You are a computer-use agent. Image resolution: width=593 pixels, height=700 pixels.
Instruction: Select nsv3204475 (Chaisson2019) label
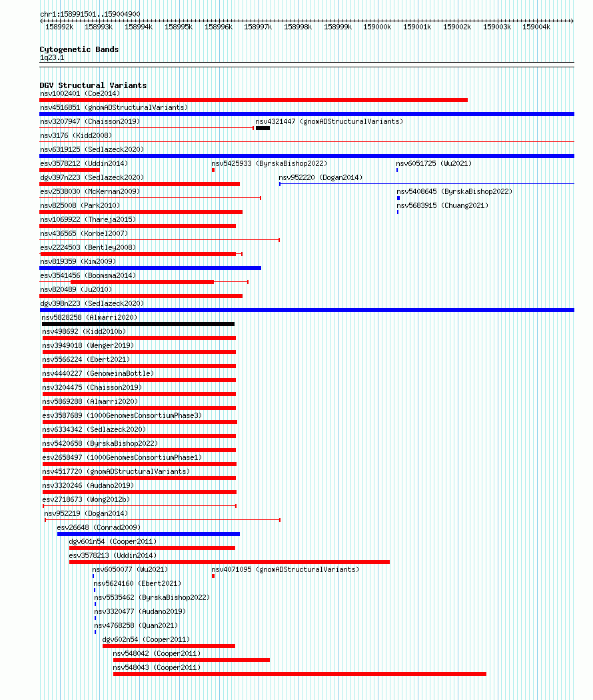click(92, 387)
